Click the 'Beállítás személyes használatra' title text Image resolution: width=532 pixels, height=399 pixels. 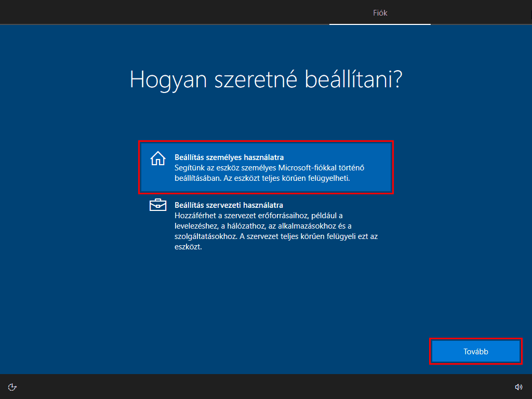click(229, 157)
